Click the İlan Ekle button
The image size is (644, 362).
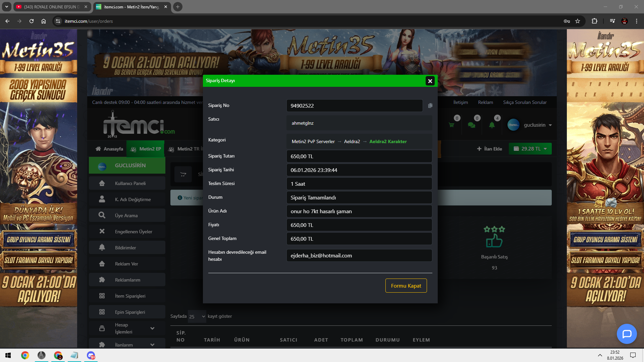click(489, 149)
